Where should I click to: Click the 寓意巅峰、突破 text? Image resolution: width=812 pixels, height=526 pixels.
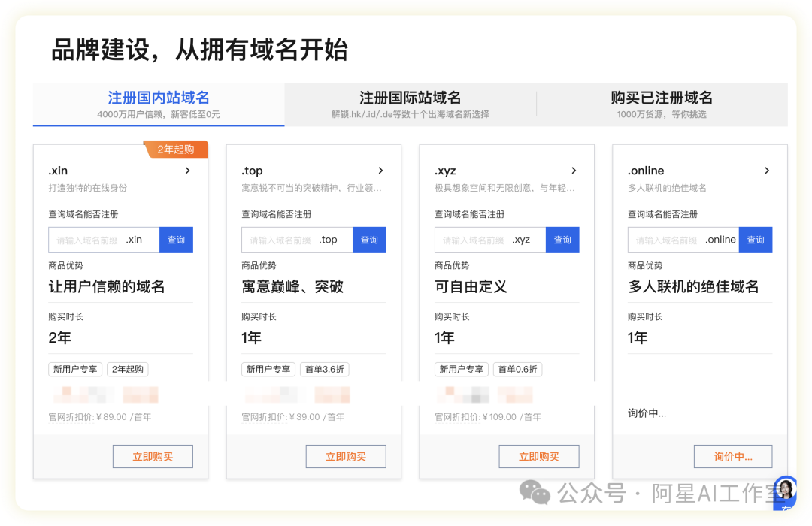coord(292,286)
